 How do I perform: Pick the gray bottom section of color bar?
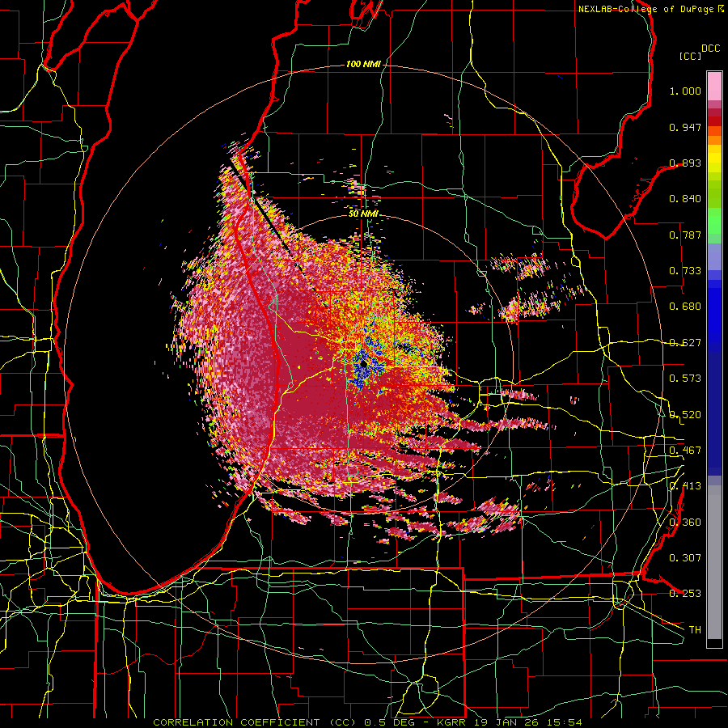(714, 562)
